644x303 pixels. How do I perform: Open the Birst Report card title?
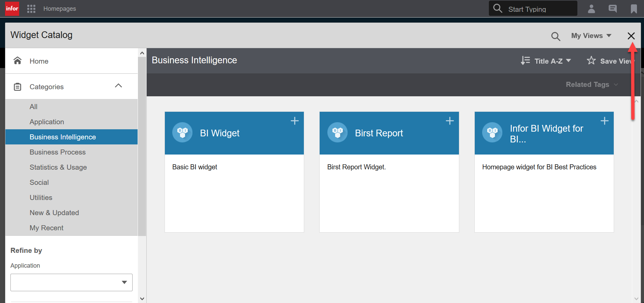pos(379,133)
